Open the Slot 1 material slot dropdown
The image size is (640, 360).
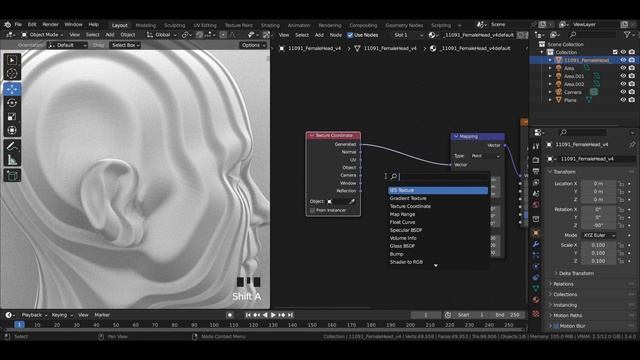tap(408, 35)
